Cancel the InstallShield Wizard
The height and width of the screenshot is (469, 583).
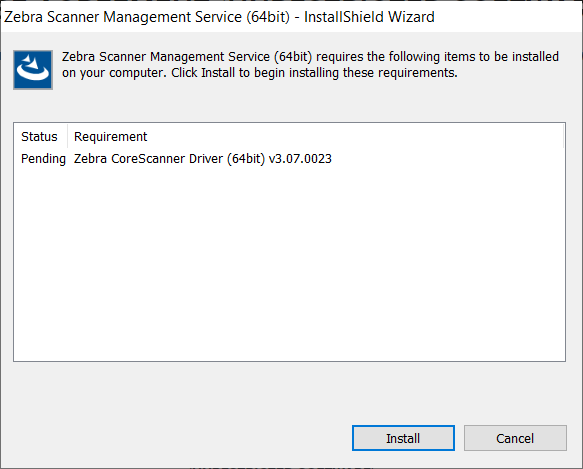pos(515,438)
